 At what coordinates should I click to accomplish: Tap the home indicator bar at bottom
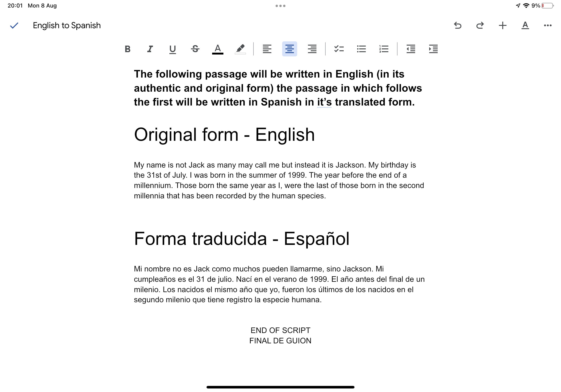pos(280,387)
